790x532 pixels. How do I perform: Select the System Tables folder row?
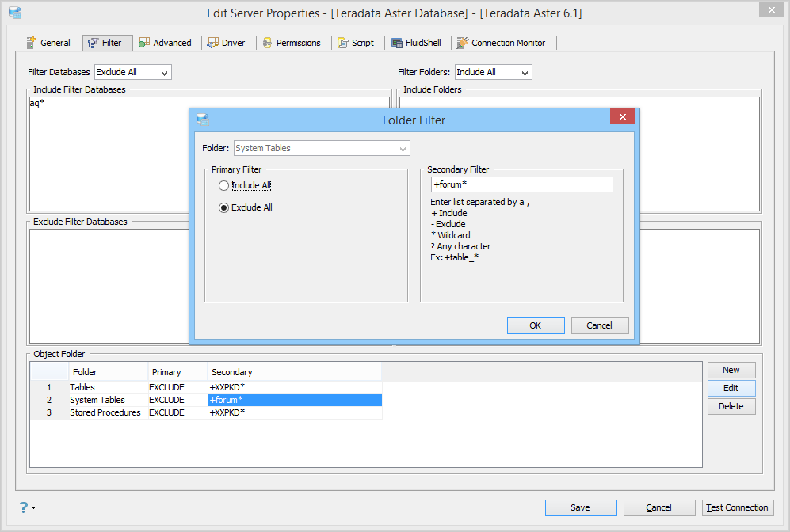[x=206, y=400]
